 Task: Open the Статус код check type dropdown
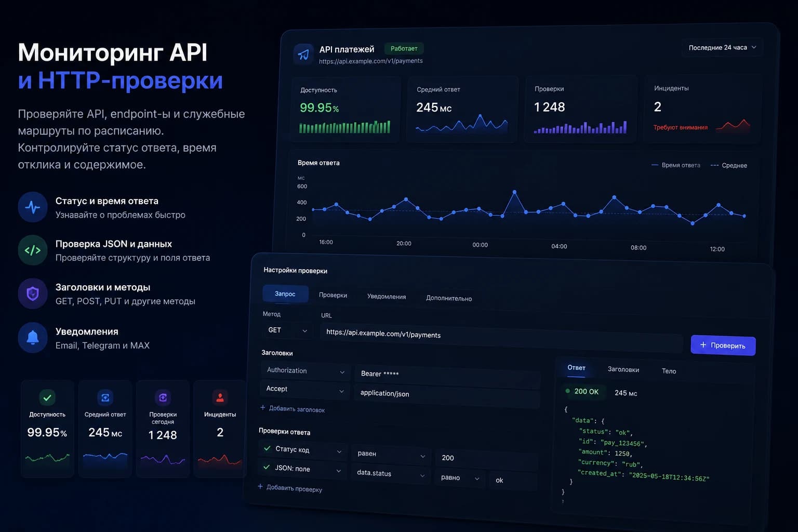(x=302, y=450)
